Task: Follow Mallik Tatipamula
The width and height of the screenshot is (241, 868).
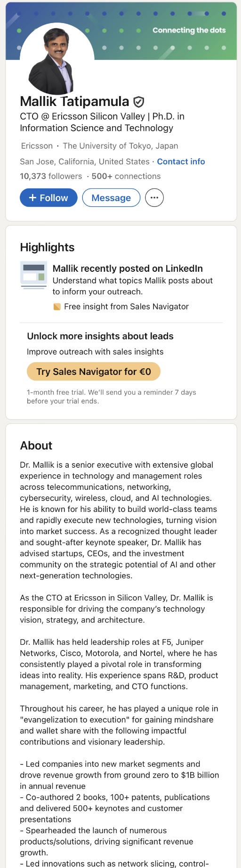Action: pos(48,198)
